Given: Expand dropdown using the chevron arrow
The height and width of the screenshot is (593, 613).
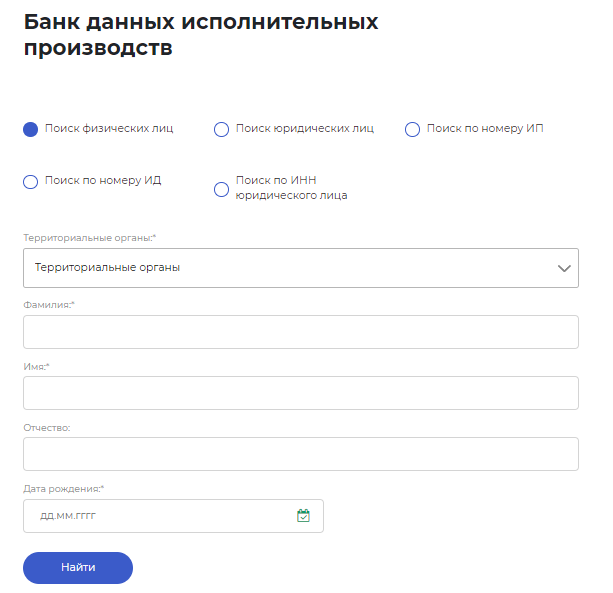Looking at the screenshot, I should click(564, 268).
